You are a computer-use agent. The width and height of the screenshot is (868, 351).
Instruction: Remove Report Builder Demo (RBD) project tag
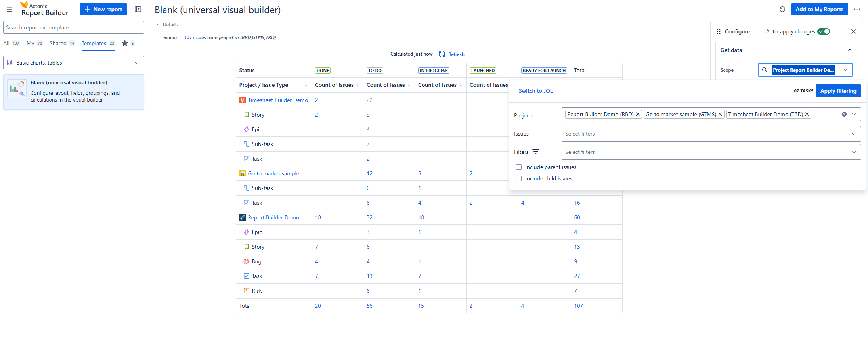click(638, 114)
